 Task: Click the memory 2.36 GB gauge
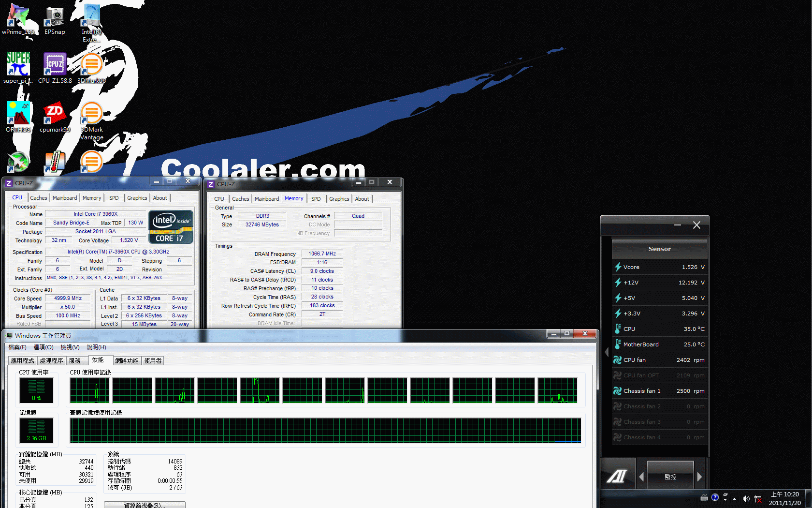pyautogui.click(x=36, y=430)
